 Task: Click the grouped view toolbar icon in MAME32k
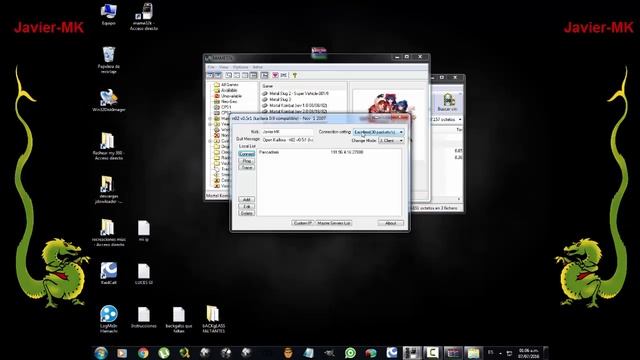(x=264, y=76)
